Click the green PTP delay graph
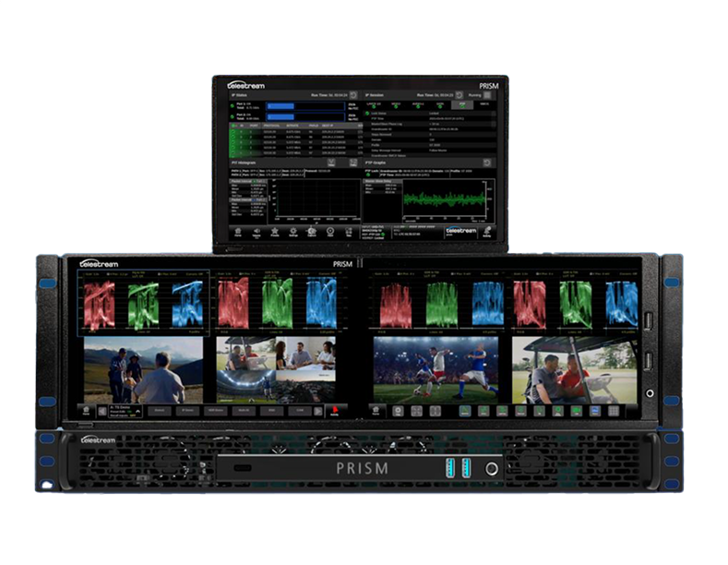 pos(445,199)
